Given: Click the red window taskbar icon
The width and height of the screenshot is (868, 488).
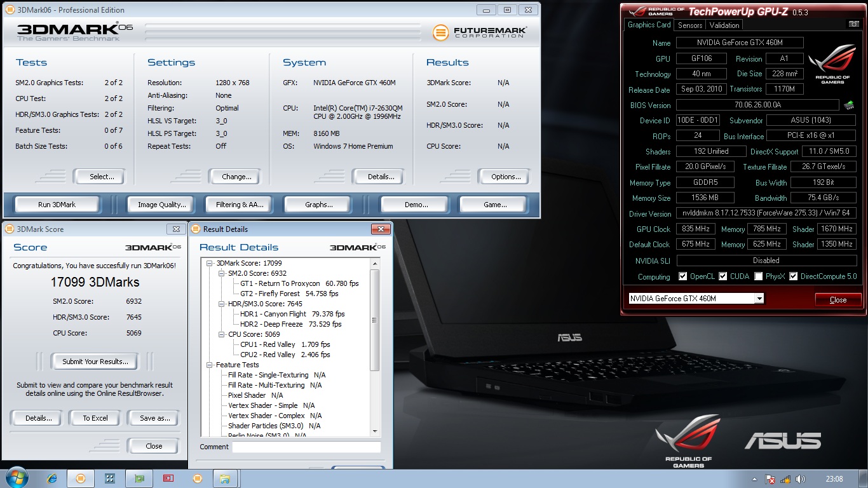Looking at the screenshot, I should coord(168,478).
